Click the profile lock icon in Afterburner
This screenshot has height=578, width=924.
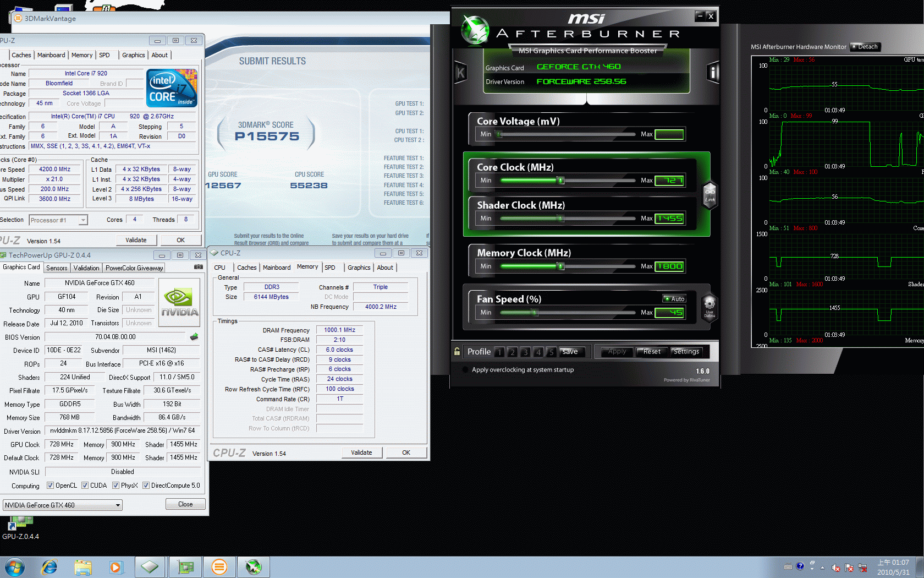pyautogui.click(x=457, y=351)
